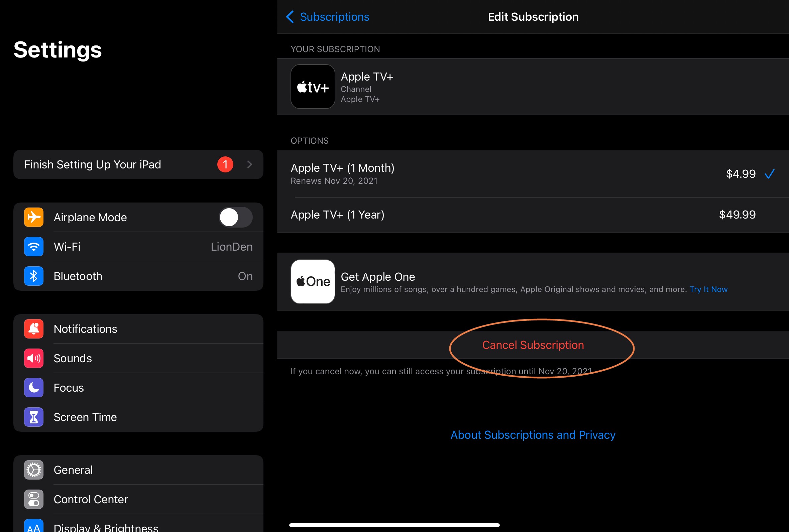Tap the Focus moon icon
This screenshot has width=789, height=532.
click(x=33, y=388)
